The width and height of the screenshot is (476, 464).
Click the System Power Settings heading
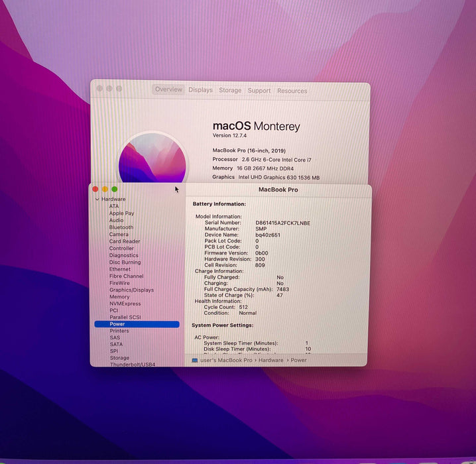(222, 325)
